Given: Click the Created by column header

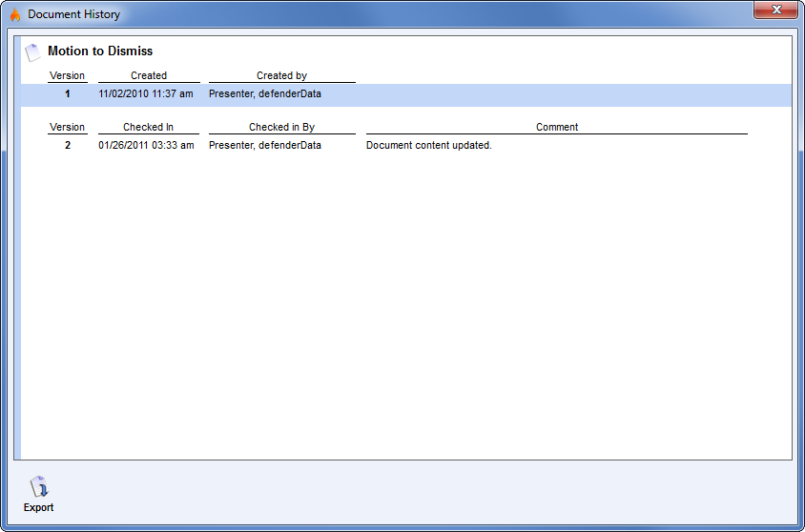Looking at the screenshot, I should (281, 75).
